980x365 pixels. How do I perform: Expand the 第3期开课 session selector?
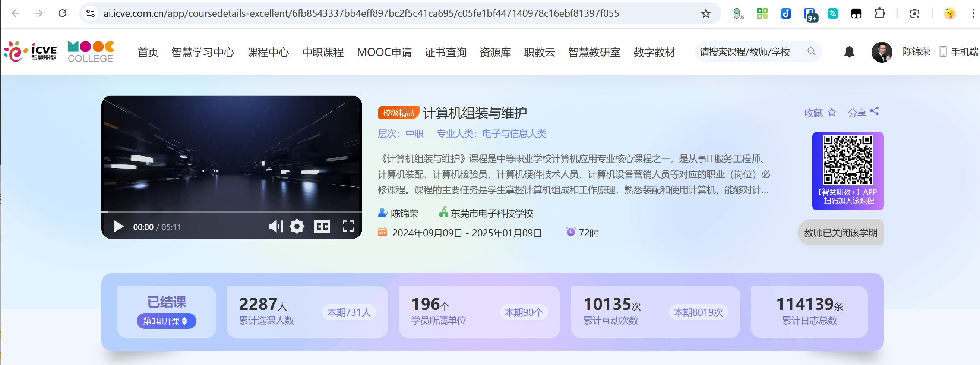[166, 321]
